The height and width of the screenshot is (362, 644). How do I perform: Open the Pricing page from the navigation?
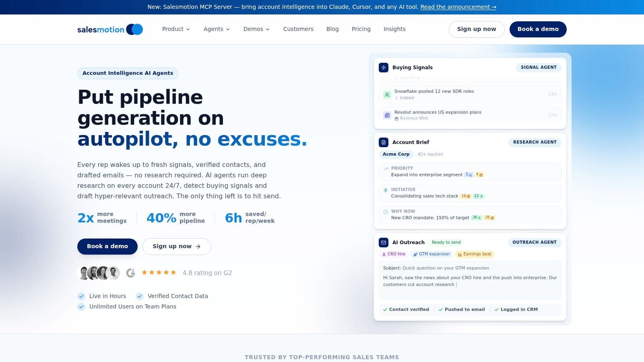361,29
